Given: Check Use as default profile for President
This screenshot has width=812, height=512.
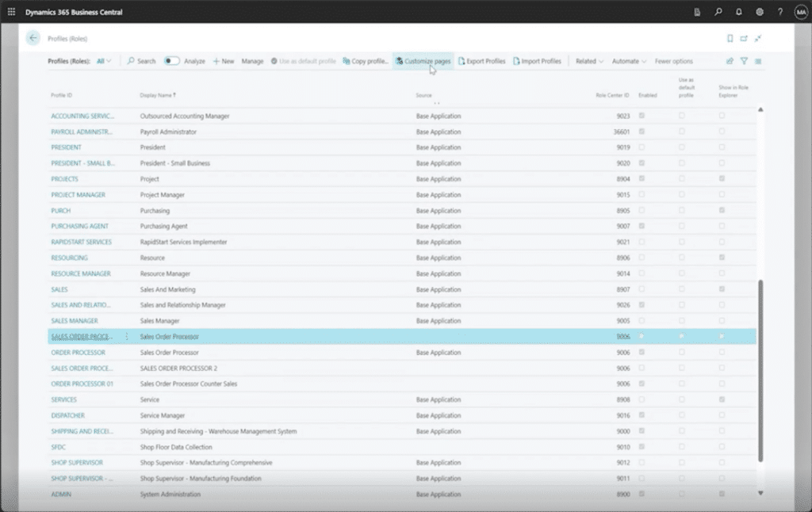Looking at the screenshot, I should [x=681, y=147].
